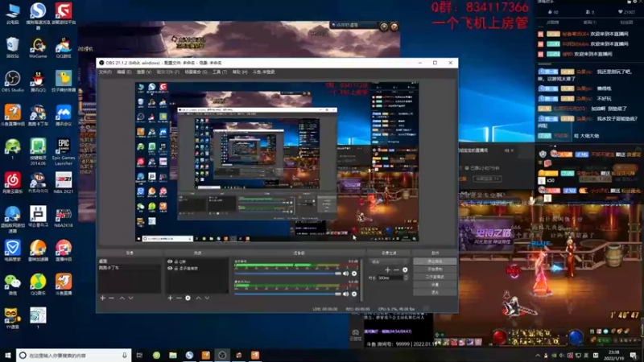644x362 pixels.
Task: Move source down with the down arrow
Action: point(207,298)
